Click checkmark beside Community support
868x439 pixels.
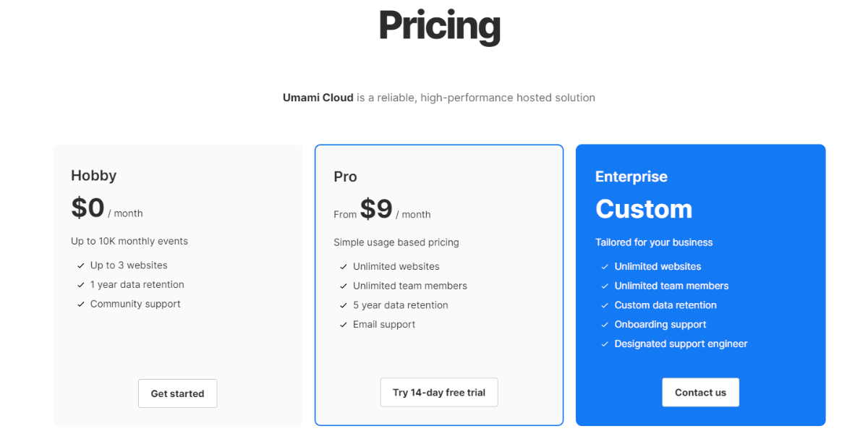80,304
